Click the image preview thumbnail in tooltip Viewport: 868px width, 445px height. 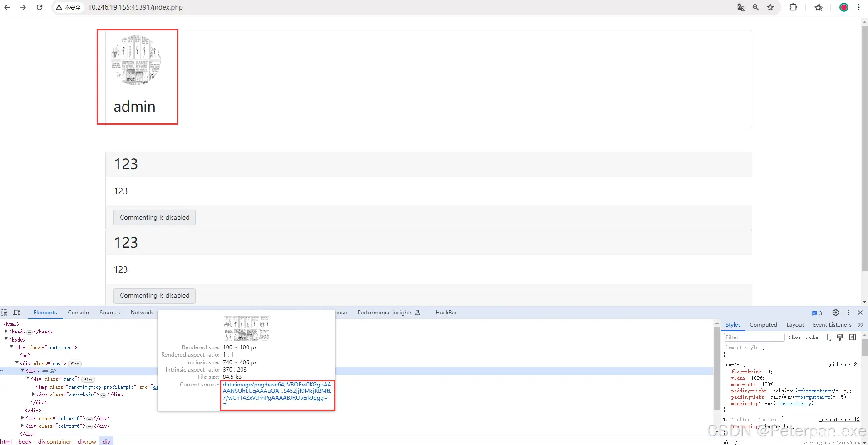247,328
